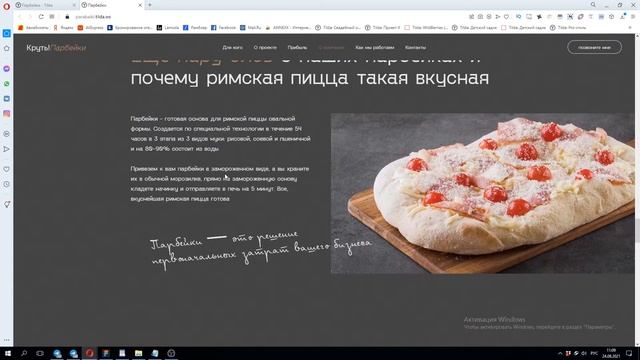Click the taskbar clock and date
Image resolution: width=640 pixels, height=360 pixels.
pos(611,353)
